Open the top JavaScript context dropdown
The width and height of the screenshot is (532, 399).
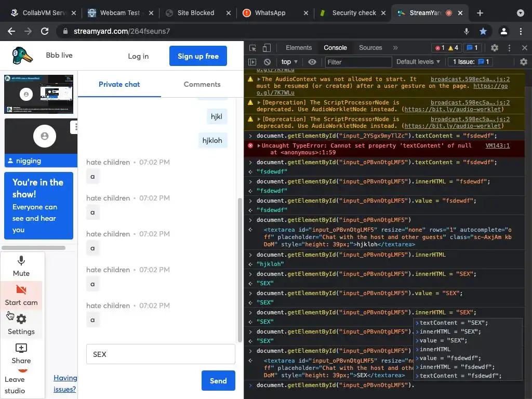pos(289,62)
